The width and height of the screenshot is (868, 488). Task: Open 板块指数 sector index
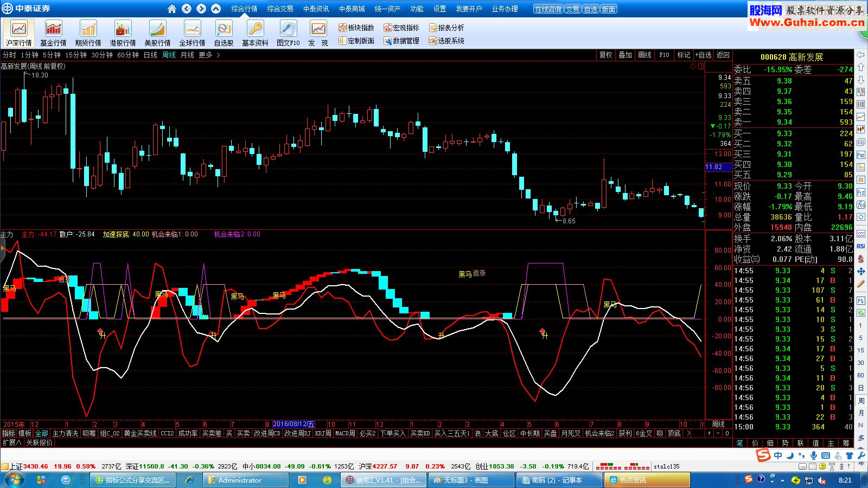[356, 28]
